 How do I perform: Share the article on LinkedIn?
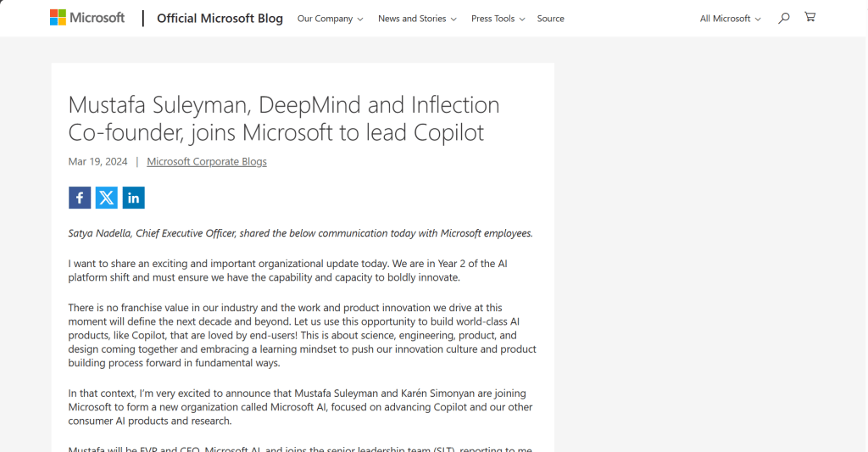134,198
